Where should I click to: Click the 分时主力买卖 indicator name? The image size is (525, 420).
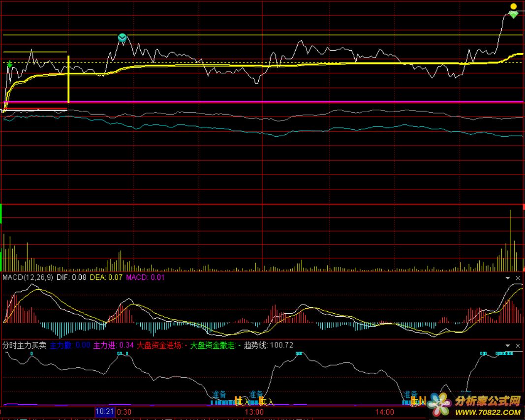click(25, 345)
